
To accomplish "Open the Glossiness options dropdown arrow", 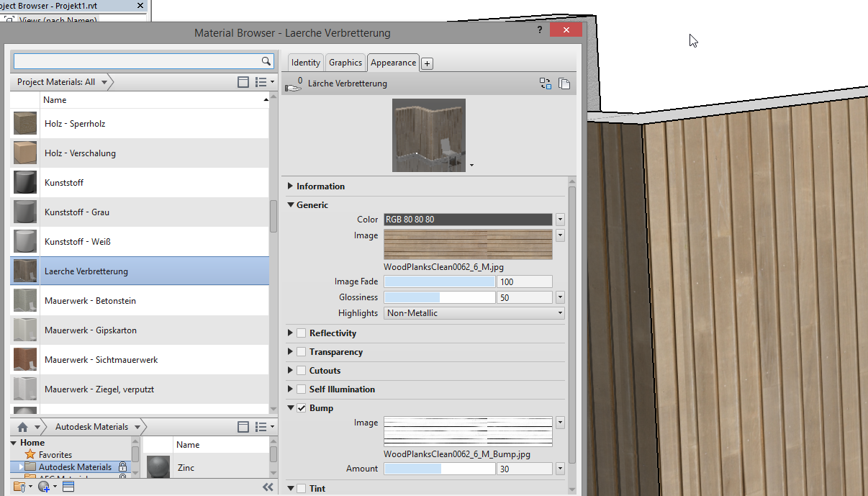I will pos(560,297).
